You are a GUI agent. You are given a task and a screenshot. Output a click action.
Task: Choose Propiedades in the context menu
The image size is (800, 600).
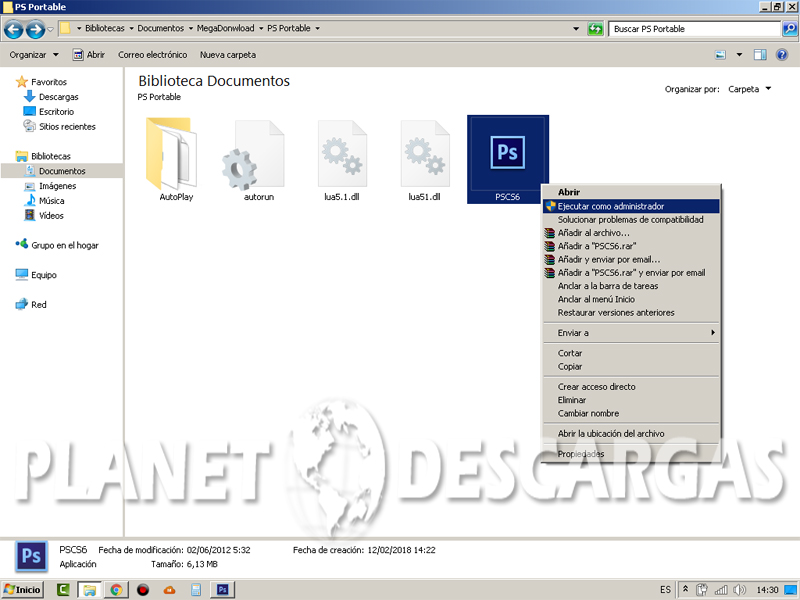point(631,454)
